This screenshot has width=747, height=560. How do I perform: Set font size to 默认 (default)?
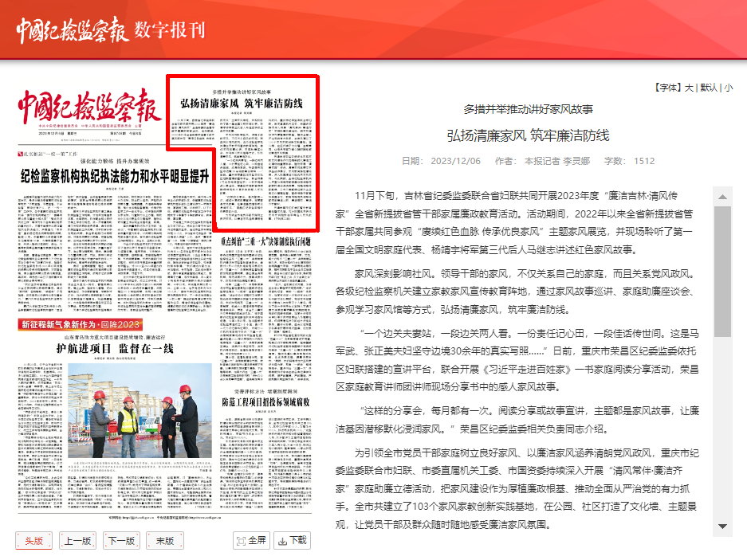coord(709,88)
